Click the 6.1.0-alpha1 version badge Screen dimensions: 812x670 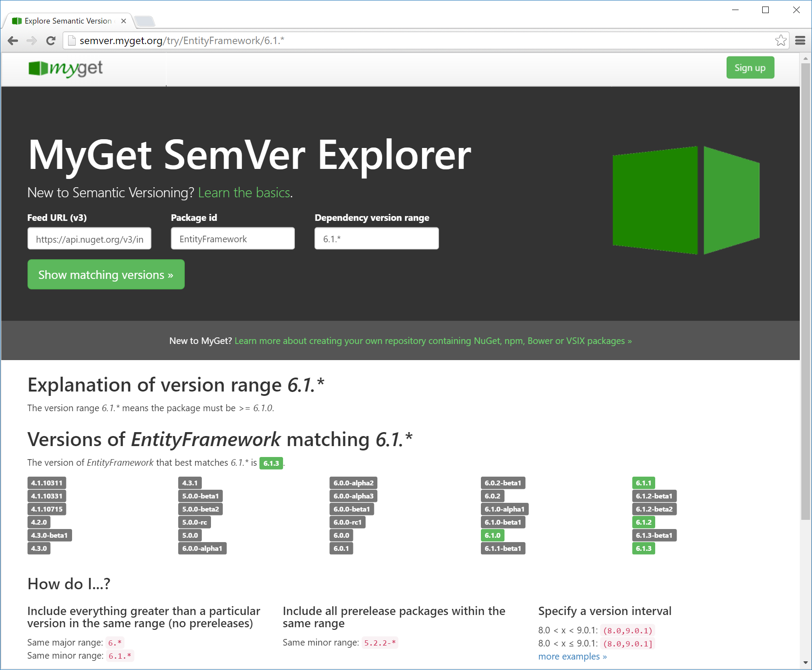click(x=504, y=509)
